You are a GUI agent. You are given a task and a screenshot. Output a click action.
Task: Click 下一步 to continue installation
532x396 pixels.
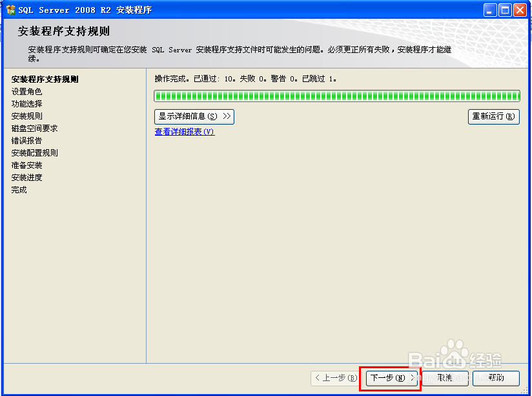(x=389, y=379)
